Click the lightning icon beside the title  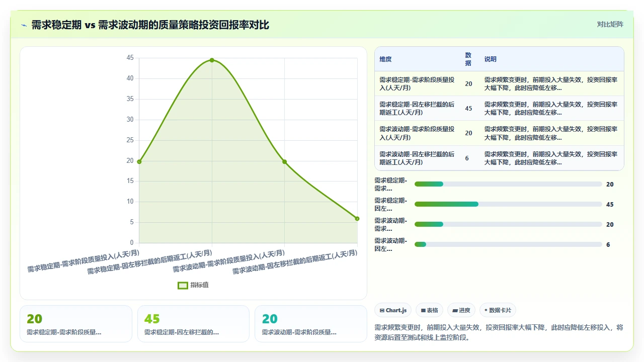pos(24,25)
